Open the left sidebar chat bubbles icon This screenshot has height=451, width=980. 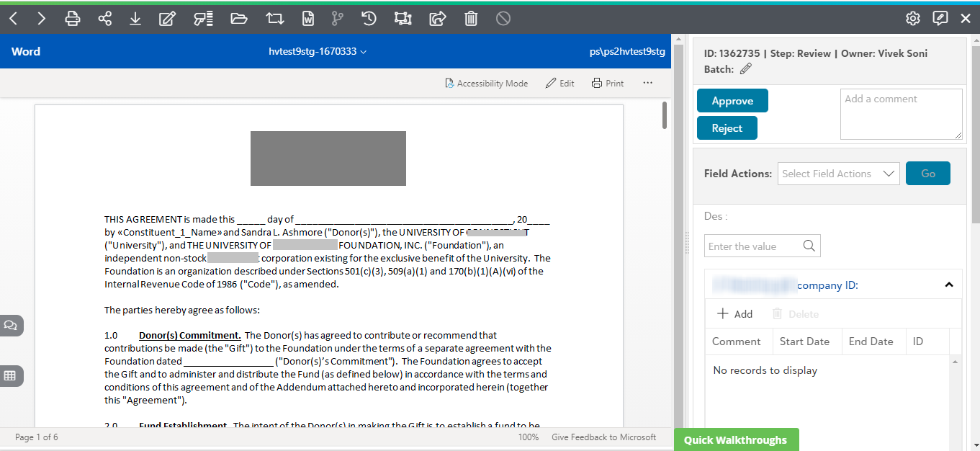[10, 325]
